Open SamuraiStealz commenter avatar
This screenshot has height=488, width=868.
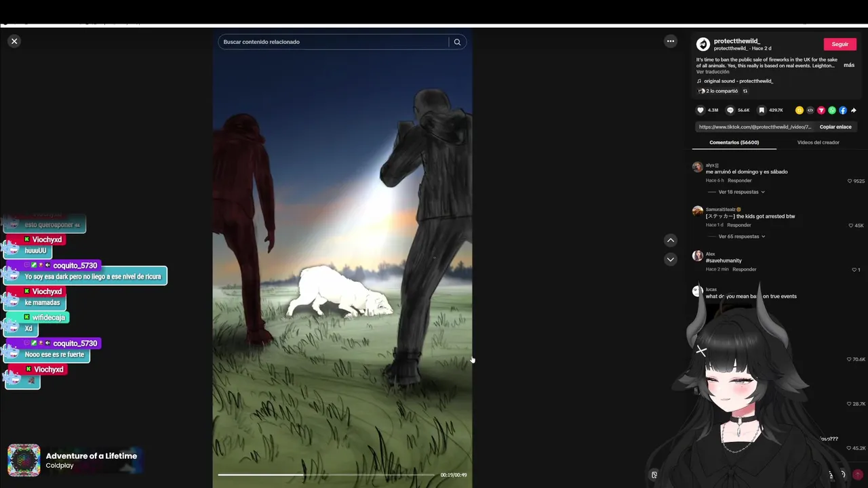tap(697, 211)
